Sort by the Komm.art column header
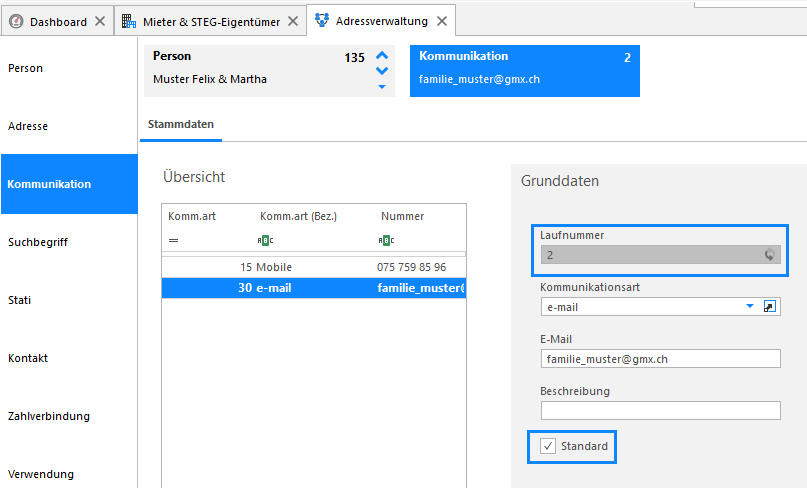This screenshot has height=488, width=807. (x=191, y=216)
